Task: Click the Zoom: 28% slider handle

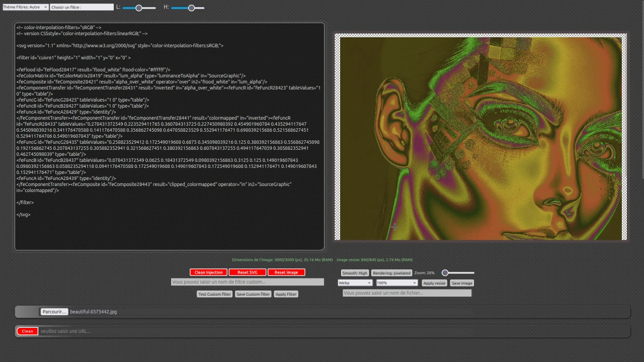Action: (445, 273)
